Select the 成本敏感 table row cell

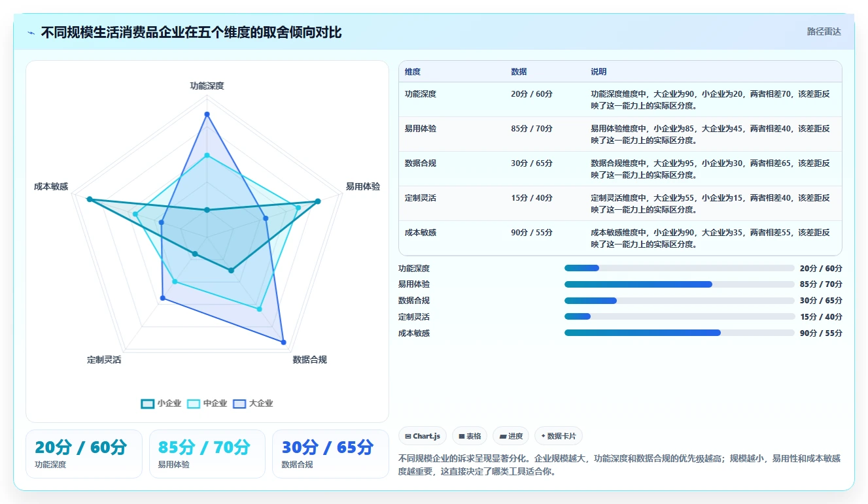click(x=421, y=233)
